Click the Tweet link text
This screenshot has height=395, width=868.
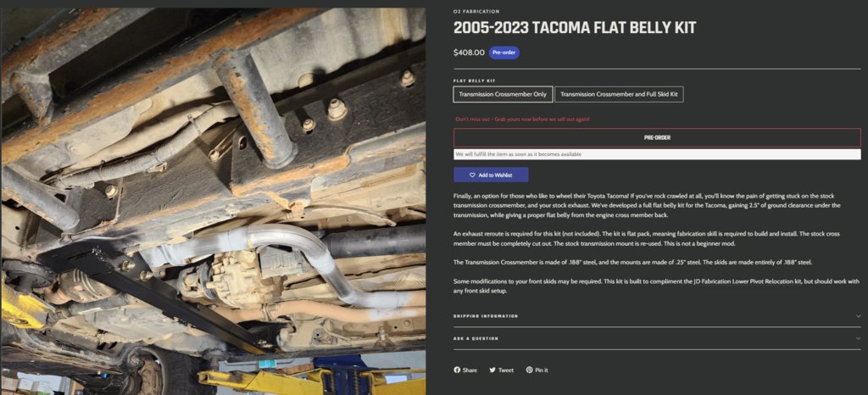coord(505,370)
